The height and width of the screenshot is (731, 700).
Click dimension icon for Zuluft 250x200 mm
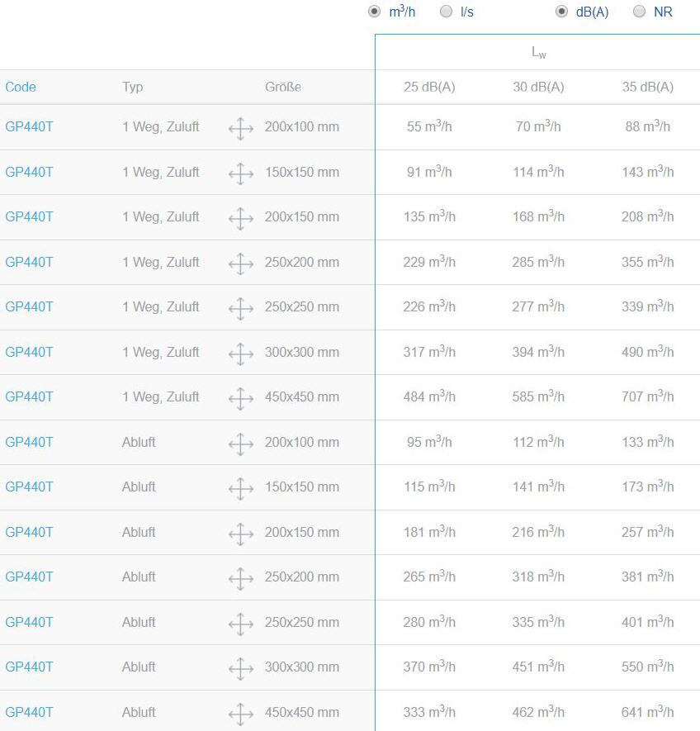coord(241,263)
